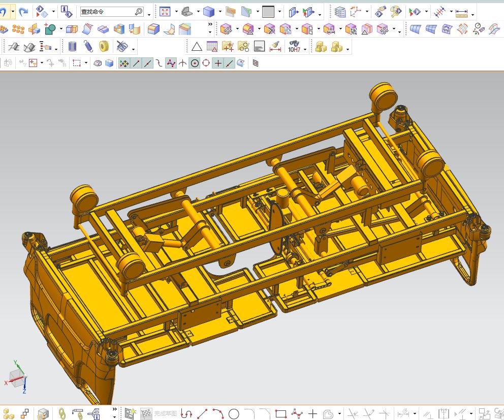The width and height of the screenshot is (504, 420).
Task: Open the rendering style dropdown arrow
Action: pyautogui.click(x=220, y=12)
